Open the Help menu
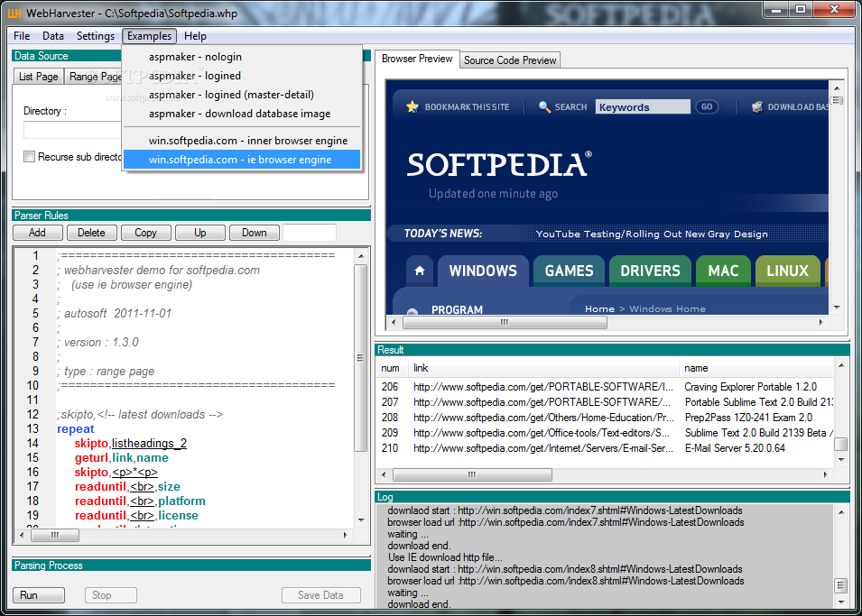This screenshot has height=616, width=862. point(195,36)
